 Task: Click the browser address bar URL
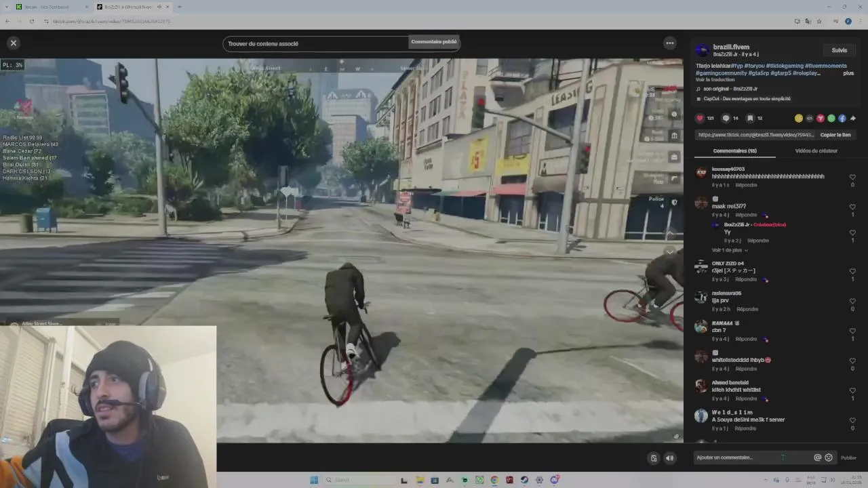click(112, 21)
